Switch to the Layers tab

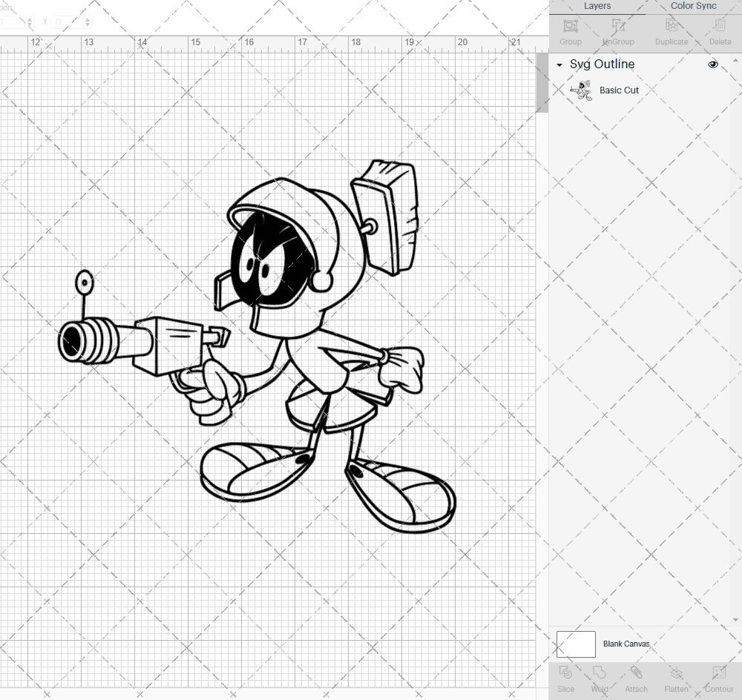click(x=597, y=6)
